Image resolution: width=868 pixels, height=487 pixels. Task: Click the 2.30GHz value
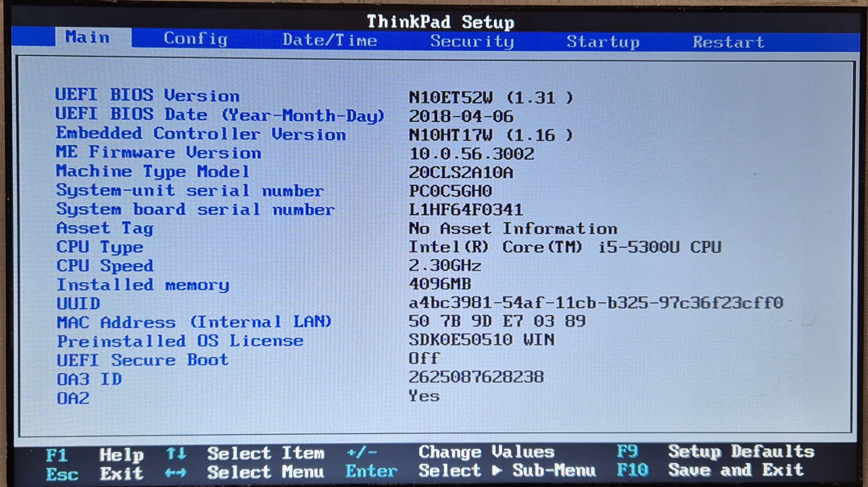coord(445,266)
